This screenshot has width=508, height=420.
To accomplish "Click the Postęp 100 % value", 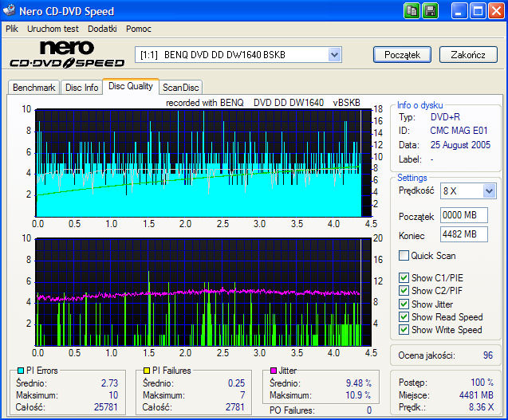I will [482, 382].
